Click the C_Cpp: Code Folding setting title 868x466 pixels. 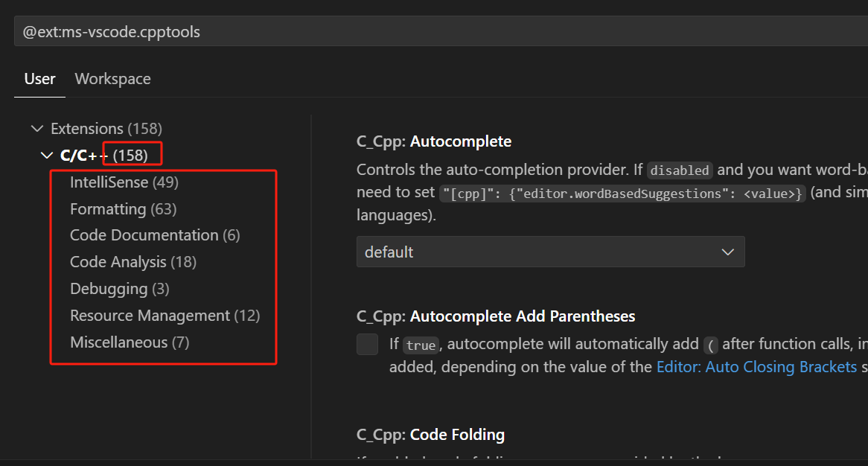tap(430, 435)
